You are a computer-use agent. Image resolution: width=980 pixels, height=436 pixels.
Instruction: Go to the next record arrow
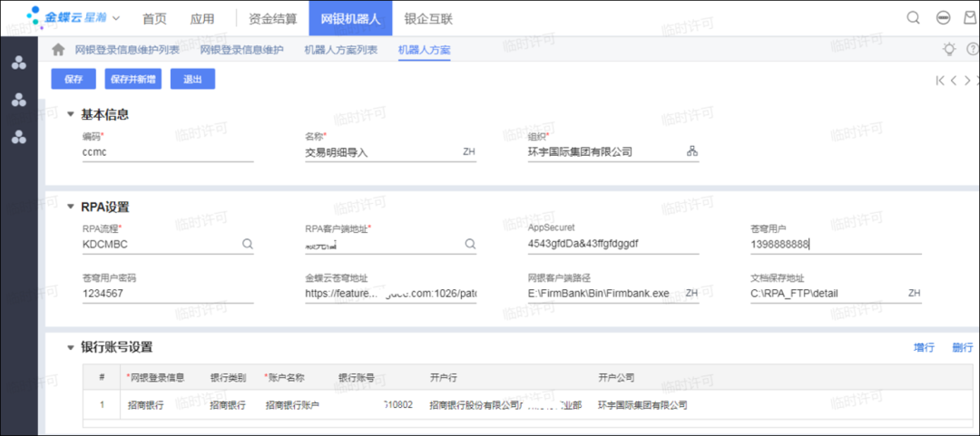coord(967,80)
